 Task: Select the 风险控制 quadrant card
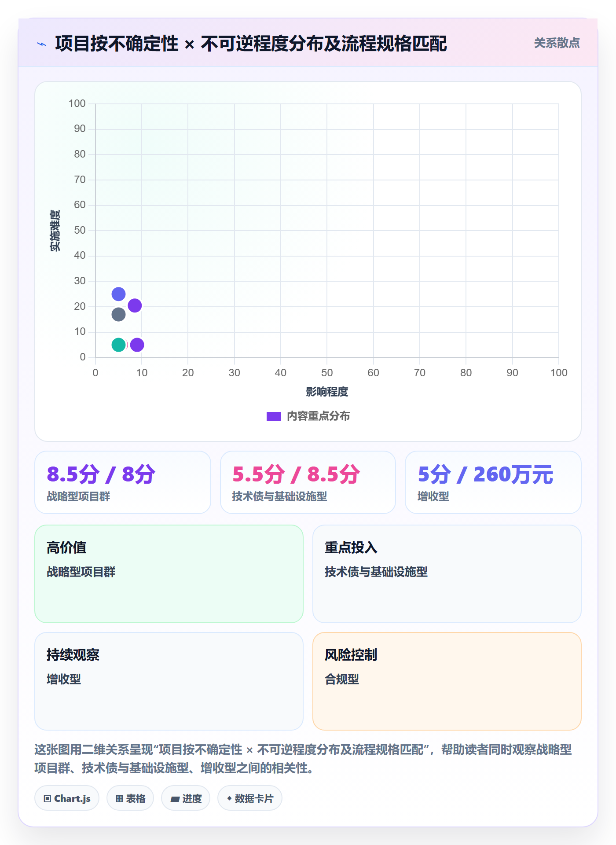447,681
